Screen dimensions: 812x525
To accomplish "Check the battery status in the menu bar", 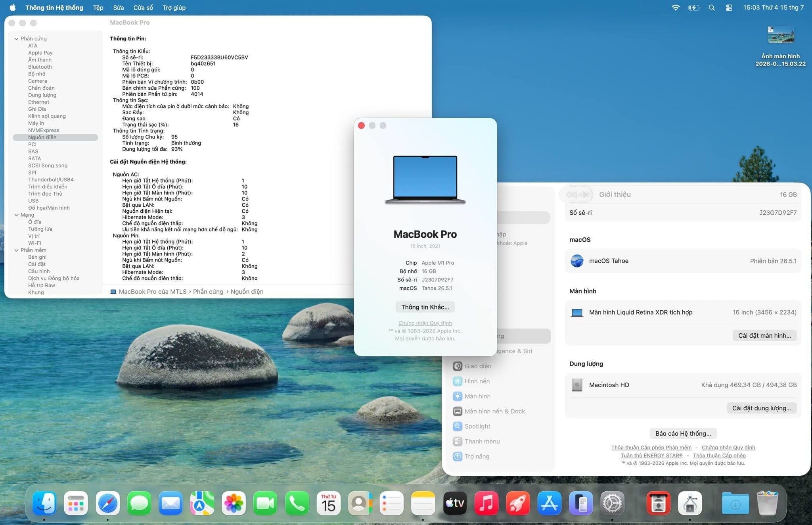I will (694, 8).
